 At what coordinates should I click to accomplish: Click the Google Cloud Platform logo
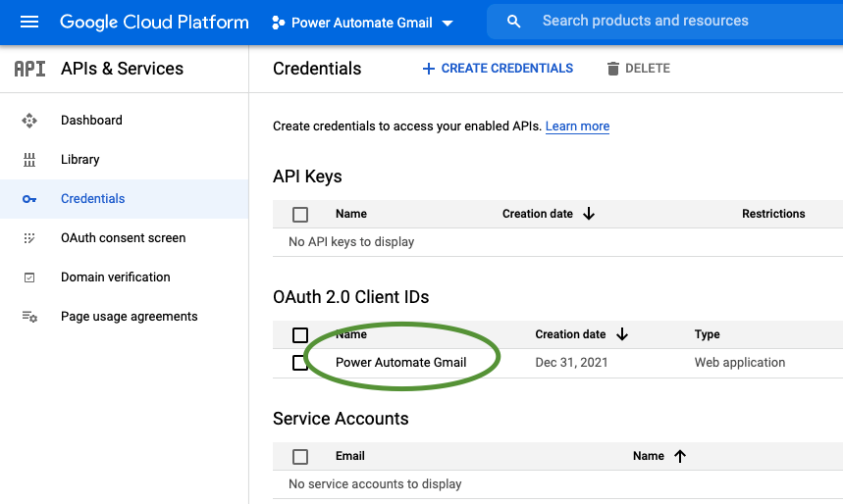point(154,22)
